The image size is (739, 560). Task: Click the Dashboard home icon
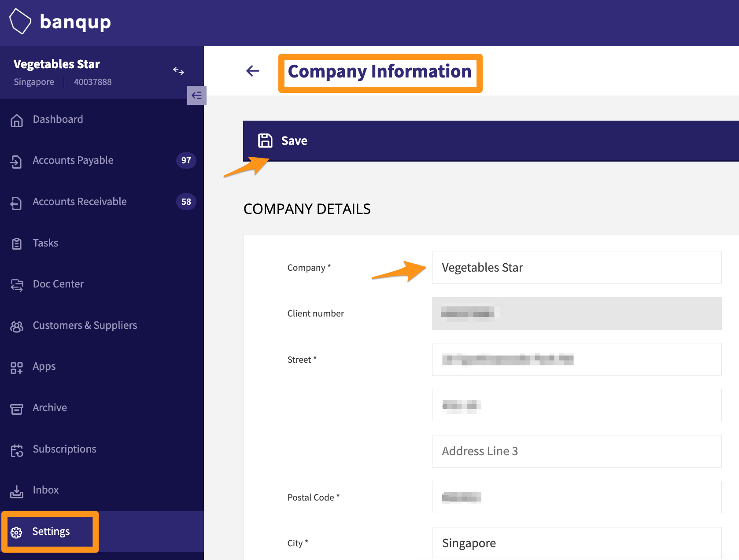pyautogui.click(x=17, y=120)
